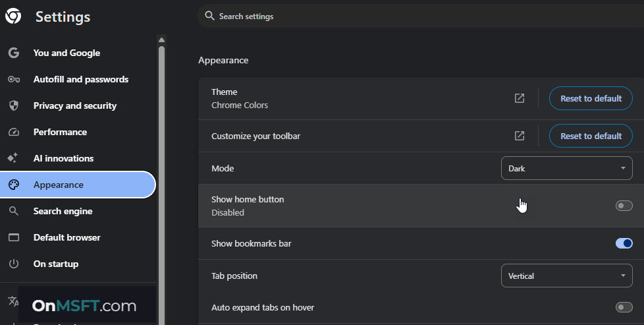Screen dimensions: 644x325
Task: Open Theme external link icon
Action: tap(520, 98)
